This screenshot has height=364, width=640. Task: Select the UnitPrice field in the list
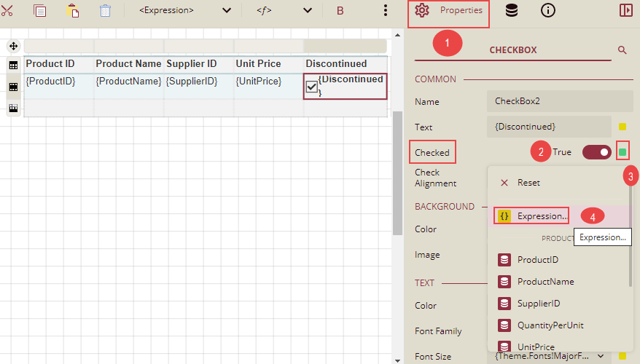(560, 346)
